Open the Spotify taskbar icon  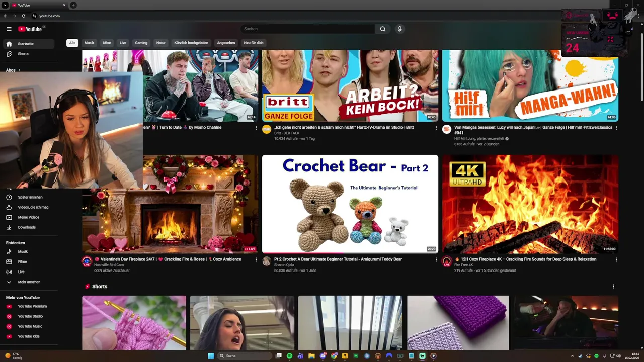289,356
